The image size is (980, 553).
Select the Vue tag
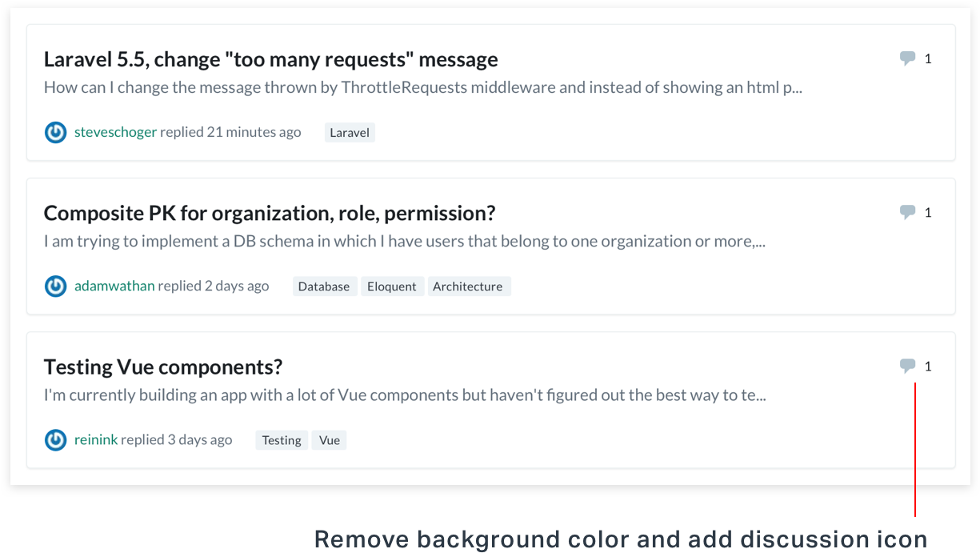[x=330, y=440]
